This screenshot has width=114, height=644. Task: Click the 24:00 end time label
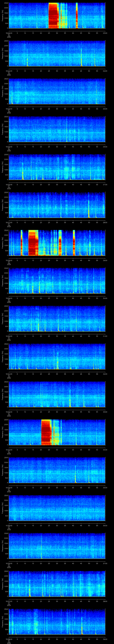pos(105,71)
